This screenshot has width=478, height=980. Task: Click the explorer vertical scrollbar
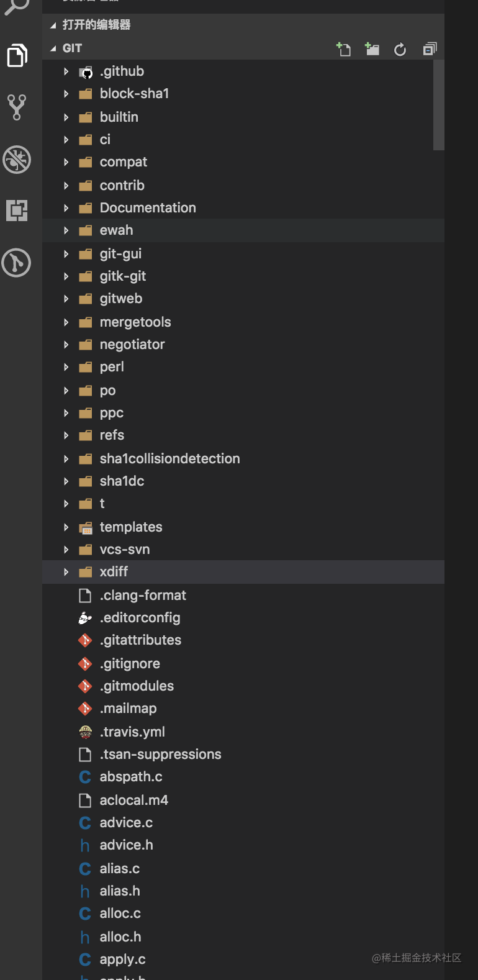click(x=439, y=105)
